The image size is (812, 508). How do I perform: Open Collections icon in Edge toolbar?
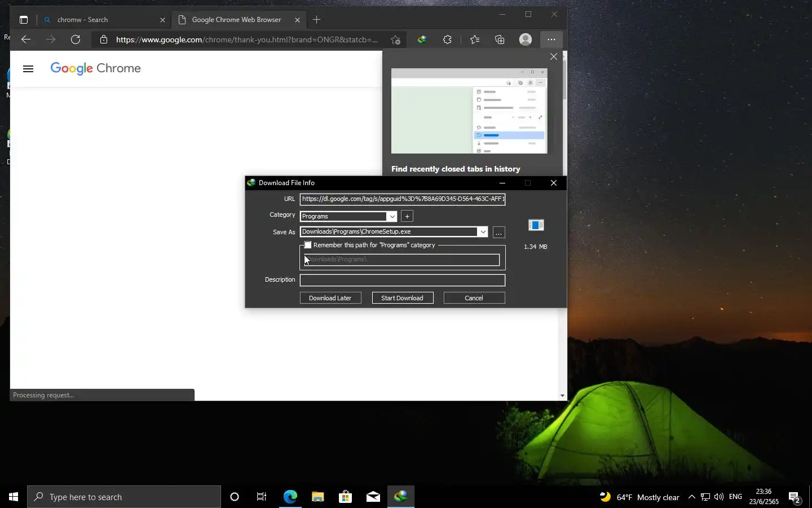click(x=500, y=40)
